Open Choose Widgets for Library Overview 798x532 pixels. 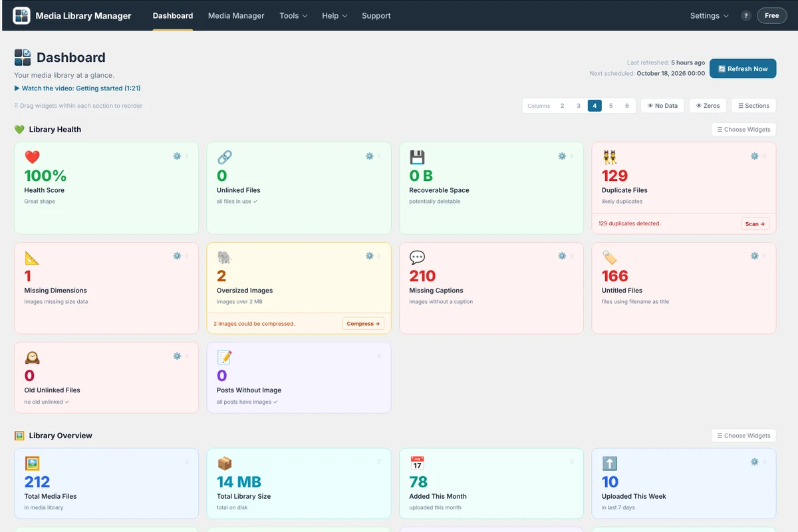[743, 436]
